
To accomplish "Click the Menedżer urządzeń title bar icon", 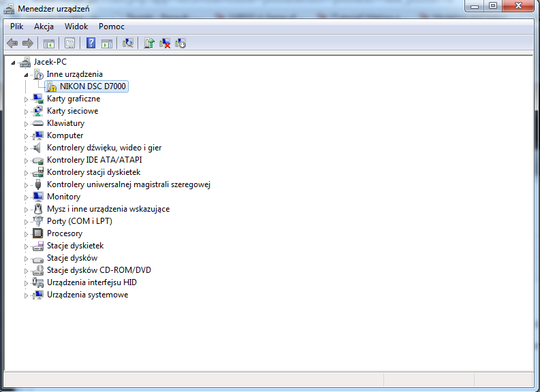I will [9, 9].
